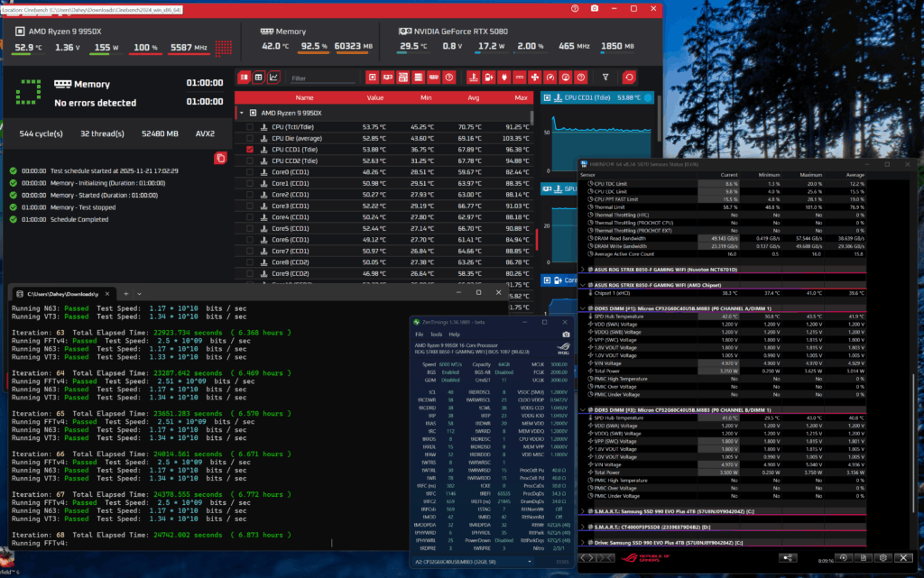Reset HWiNFO min/max values with clock icon
Screen dimensions: 924x578
[x=844, y=558]
